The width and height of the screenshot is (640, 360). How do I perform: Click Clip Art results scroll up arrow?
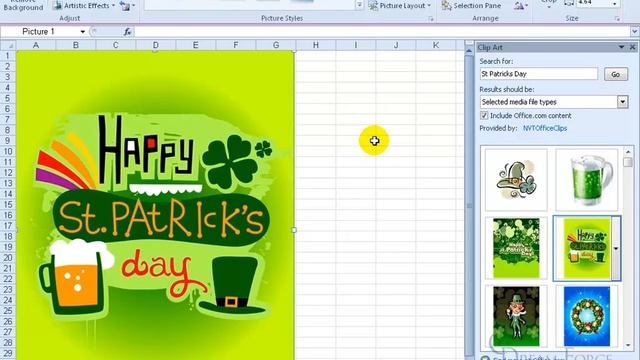click(628, 152)
